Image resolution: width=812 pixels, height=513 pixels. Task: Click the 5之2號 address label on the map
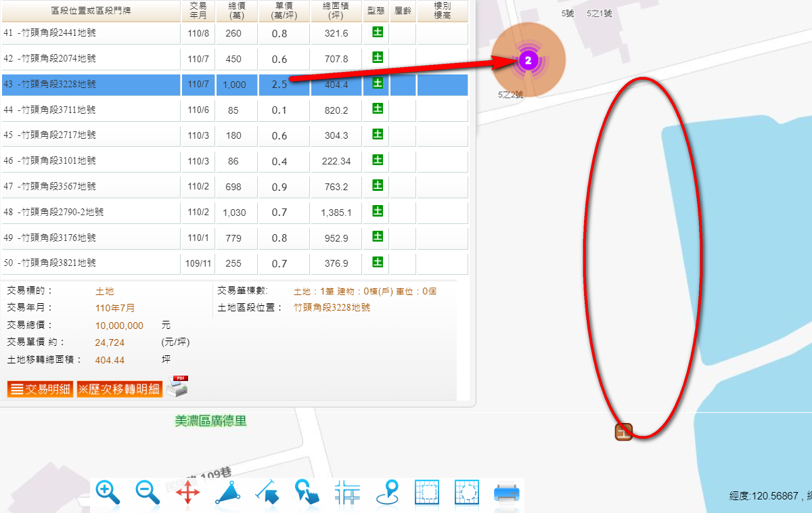pos(511,95)
